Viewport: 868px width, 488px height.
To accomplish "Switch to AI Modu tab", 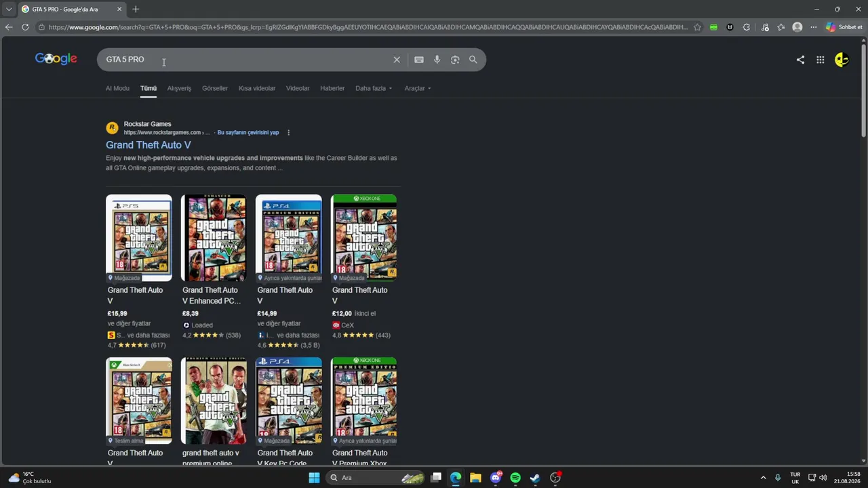I will click(x=117, y=88).
